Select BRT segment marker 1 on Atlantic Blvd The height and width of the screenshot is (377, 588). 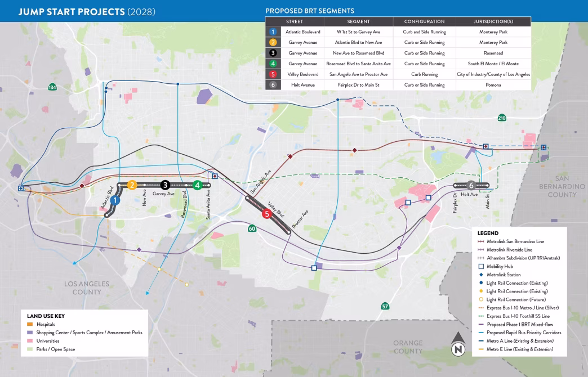click(114, 199)
